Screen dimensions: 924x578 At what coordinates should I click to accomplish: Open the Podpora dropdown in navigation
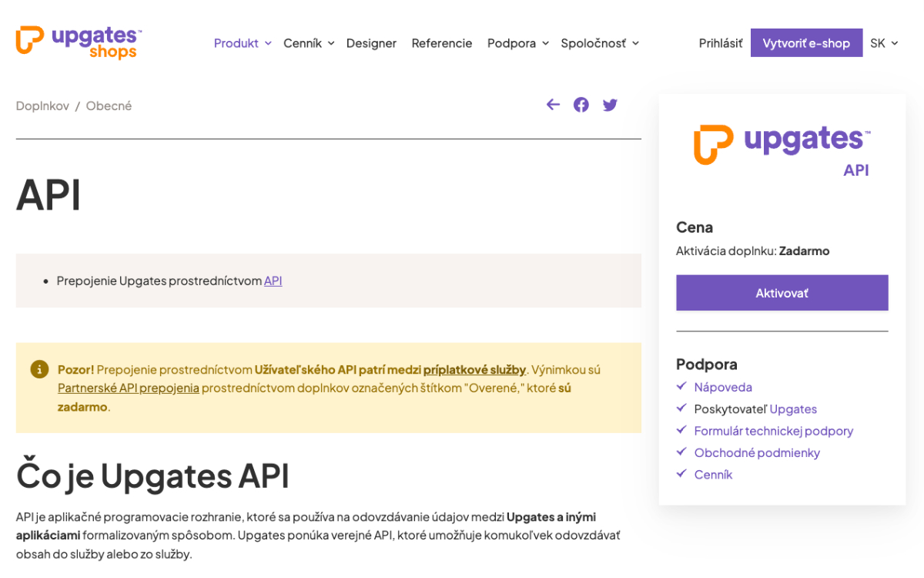point(517,43)
